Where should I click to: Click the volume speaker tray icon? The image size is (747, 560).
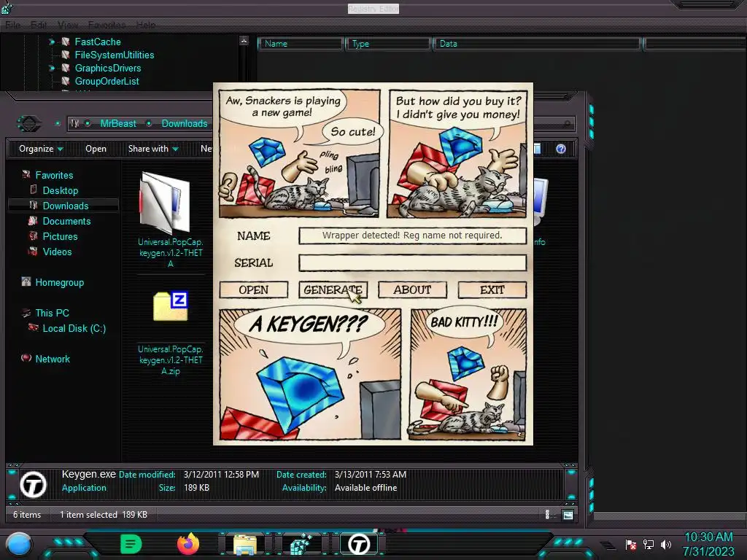coord(666,544)
